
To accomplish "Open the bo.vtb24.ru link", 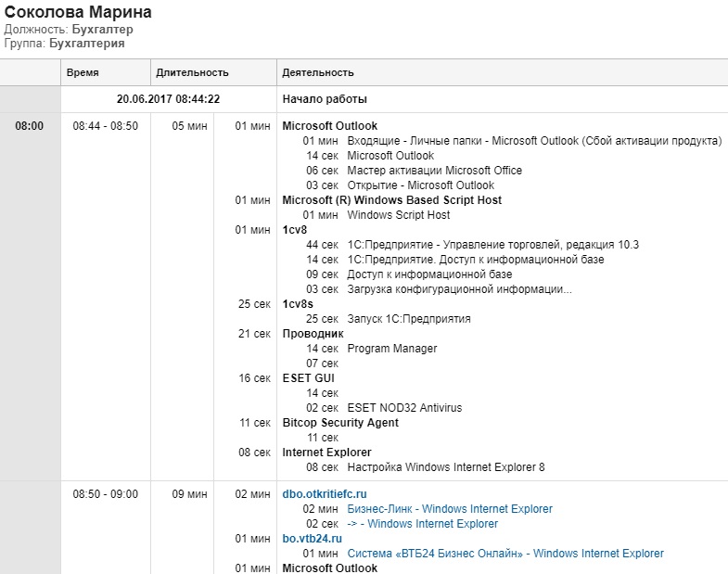I will pos(312,539).
